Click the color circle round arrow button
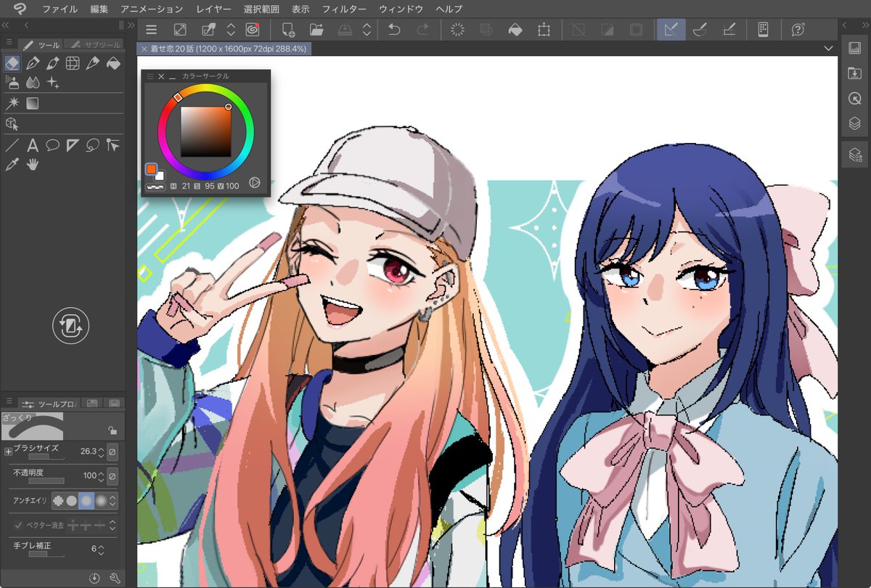871x588 pixels. 254,183
